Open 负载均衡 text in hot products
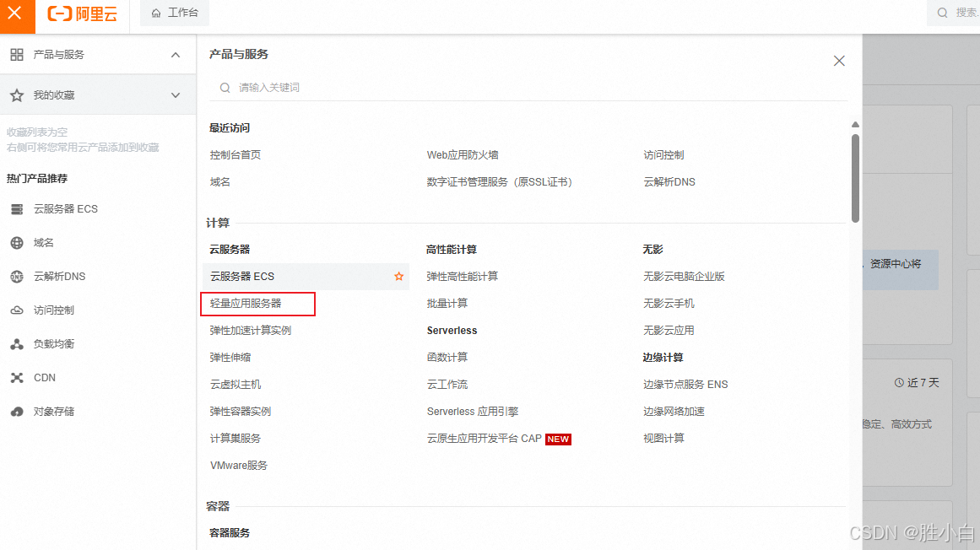Image resolution: width=980 pixels, height=550 pixels. [54, 344]
